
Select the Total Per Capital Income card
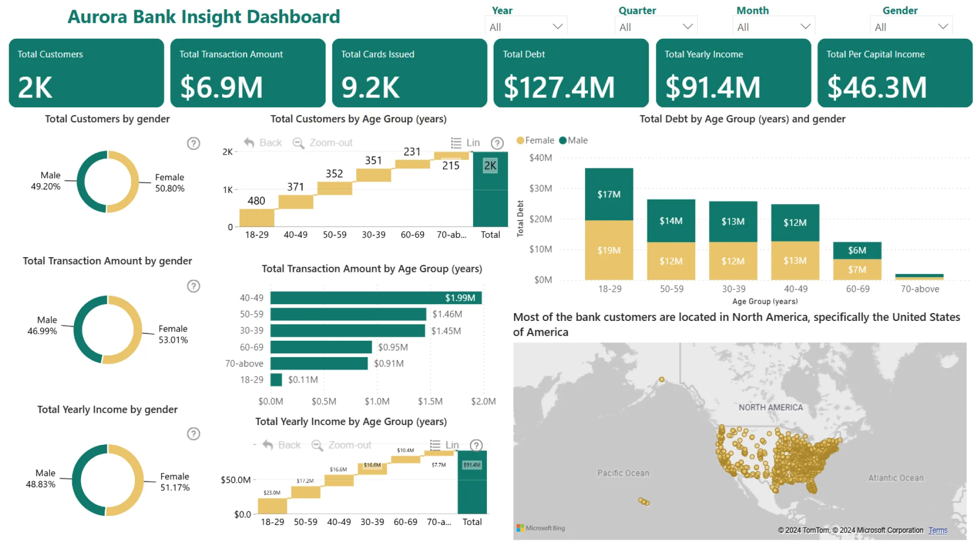pos(895,73)
